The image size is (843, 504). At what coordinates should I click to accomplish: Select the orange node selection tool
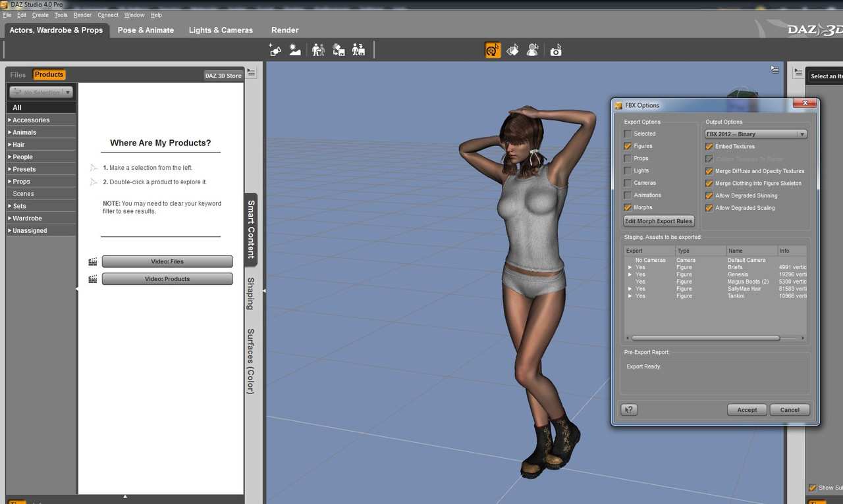493,49
